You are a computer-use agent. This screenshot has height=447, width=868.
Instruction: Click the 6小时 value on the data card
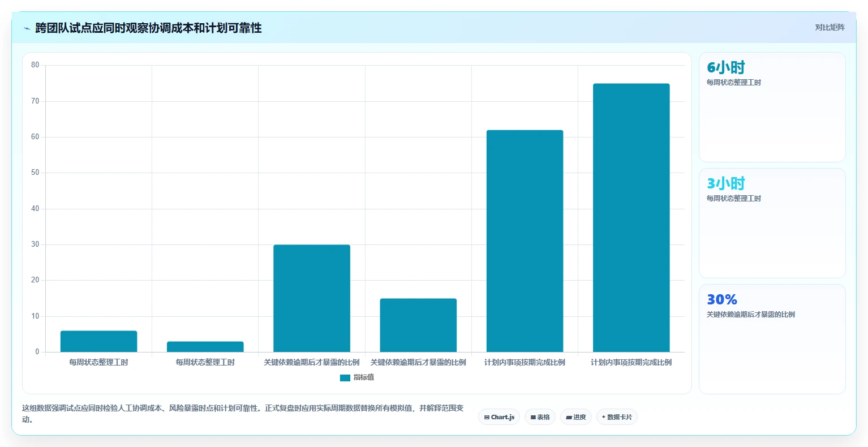(x=726, y=67)
